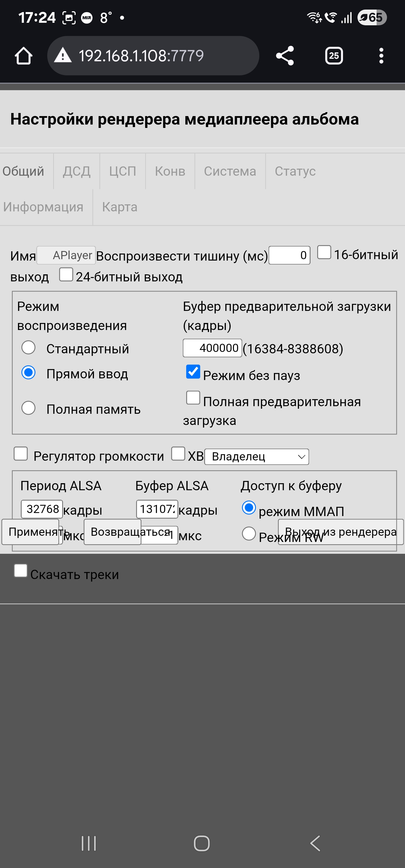405x868 pixels.
Task: Enable the Регулятор громкости checkbox
Action: click(21, 454)
